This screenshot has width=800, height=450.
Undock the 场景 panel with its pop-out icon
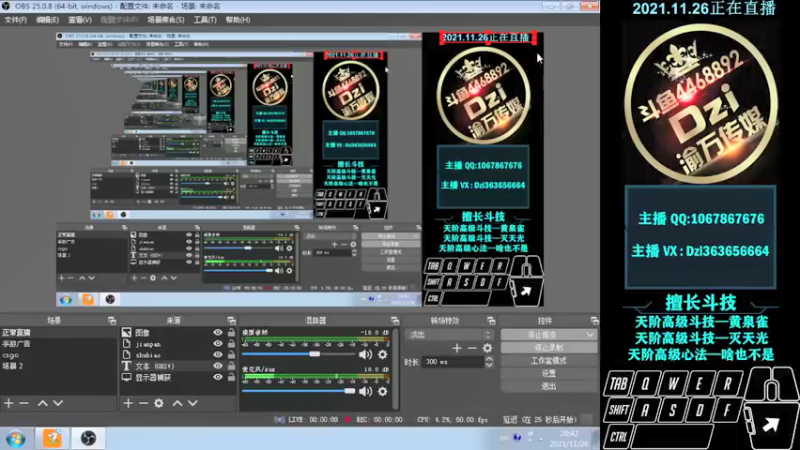(x=112, y=320)
